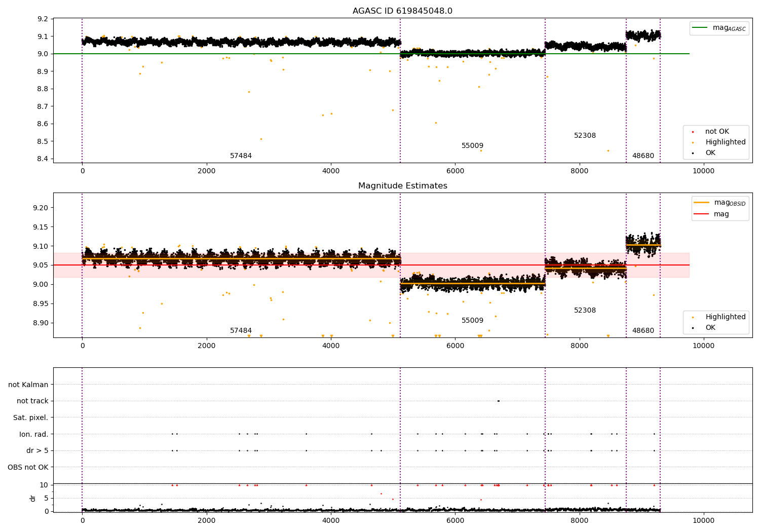Image resolution: width=760 pixels, height=532 pixels.
Task: Click obsid label 57484 in Magnitude Estimates plot
Action: pyautogui.click(x=241, y=331)
